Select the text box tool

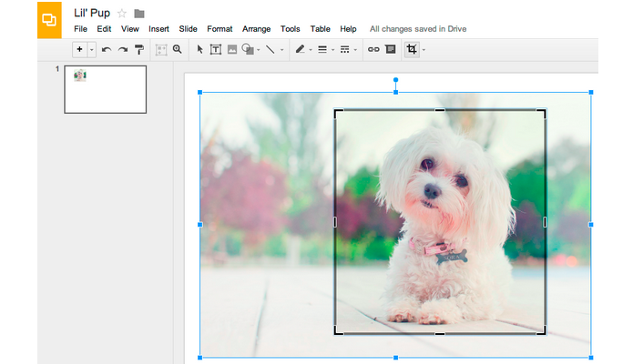point(216,50)
